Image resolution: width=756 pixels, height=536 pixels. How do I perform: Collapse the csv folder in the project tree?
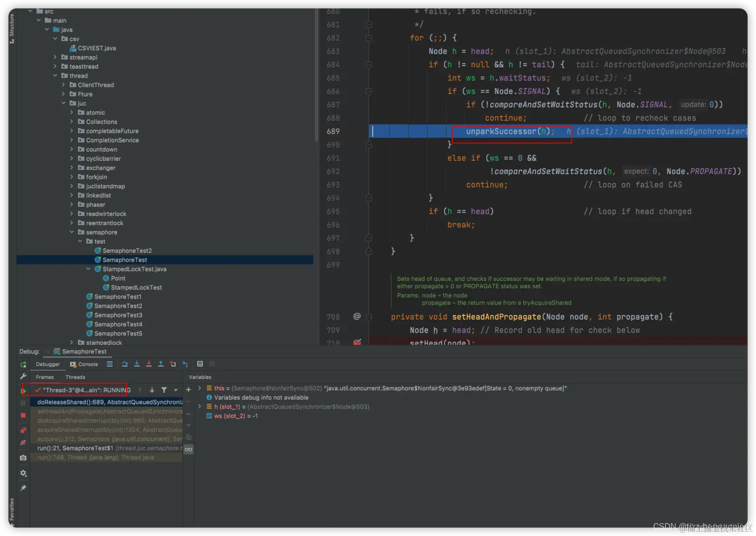pyautogui.click(x=55, y=39)
